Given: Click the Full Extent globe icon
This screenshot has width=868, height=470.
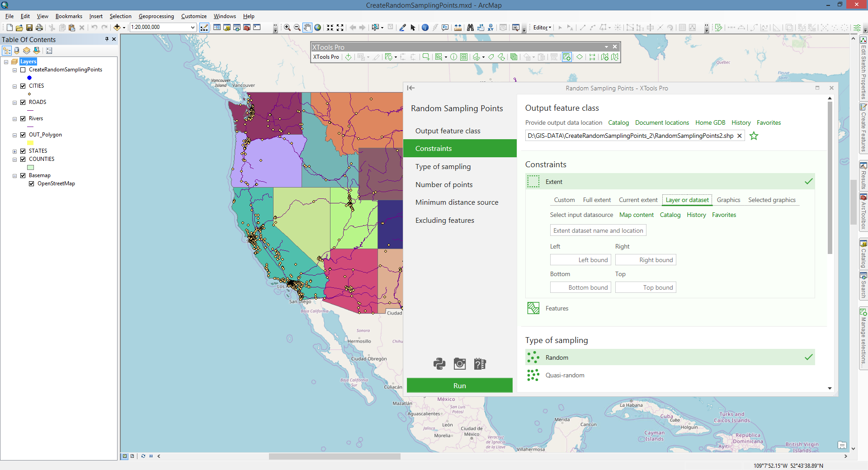Looking at the screenshot, I should pos(318,28).
